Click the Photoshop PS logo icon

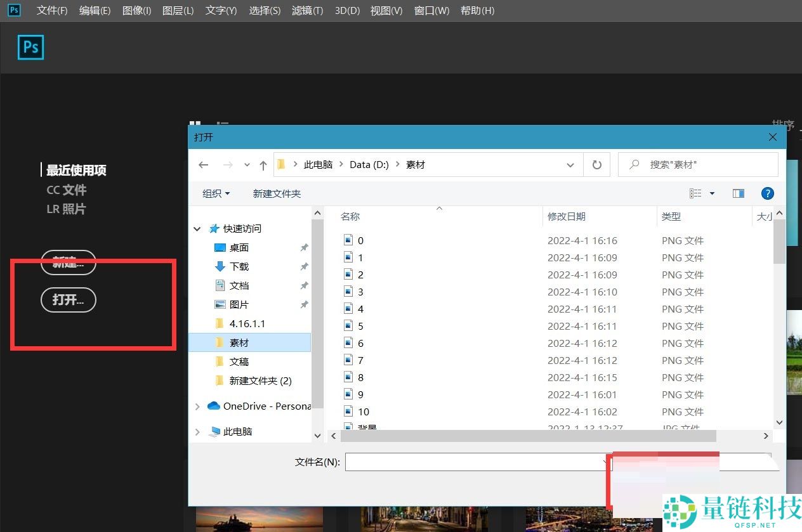click(30, 47)
